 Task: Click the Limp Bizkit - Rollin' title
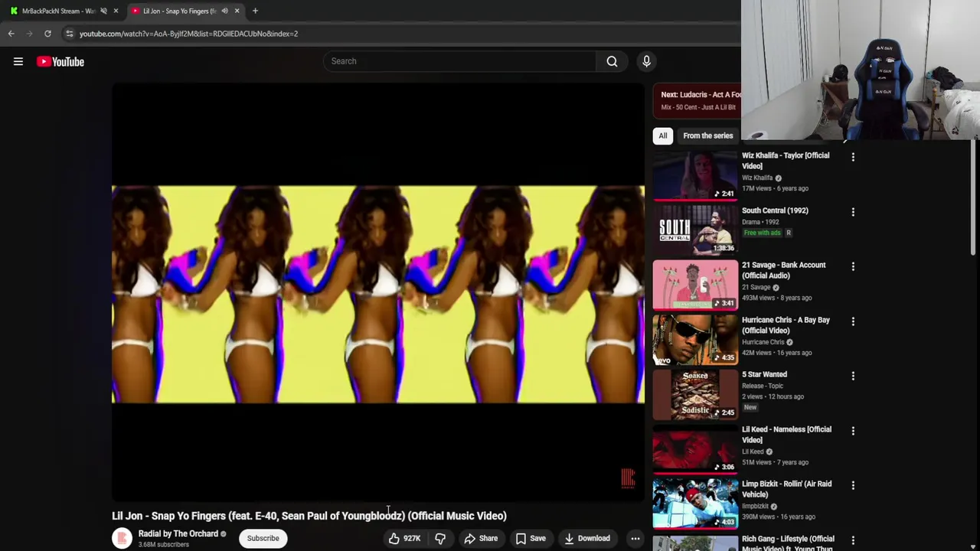[786, 489]
